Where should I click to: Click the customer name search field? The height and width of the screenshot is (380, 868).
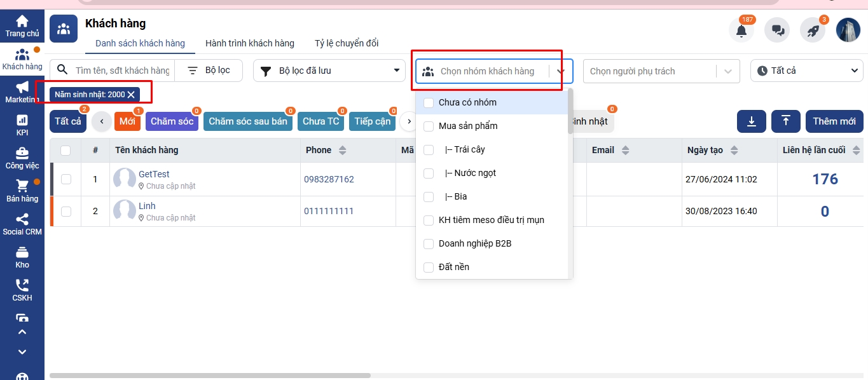[121, 71]
